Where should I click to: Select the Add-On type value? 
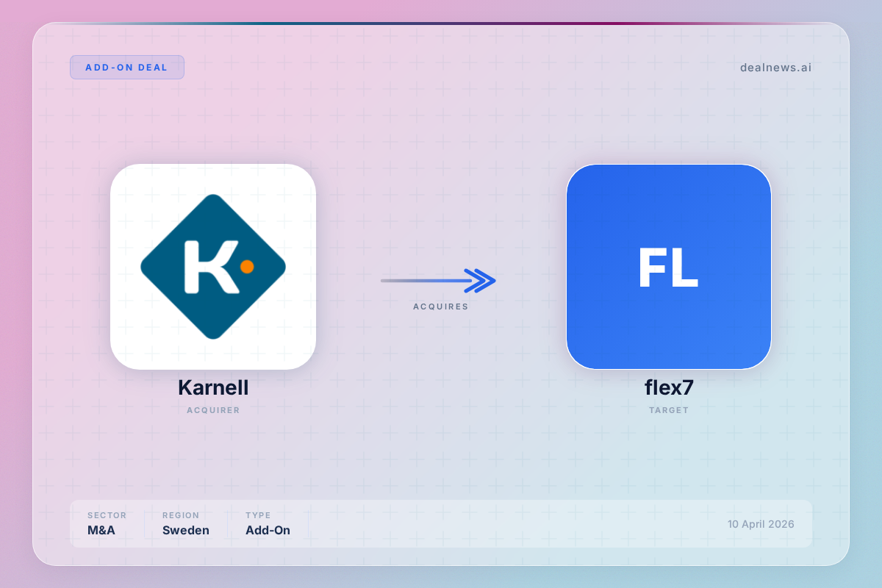[x=268, y=531]
